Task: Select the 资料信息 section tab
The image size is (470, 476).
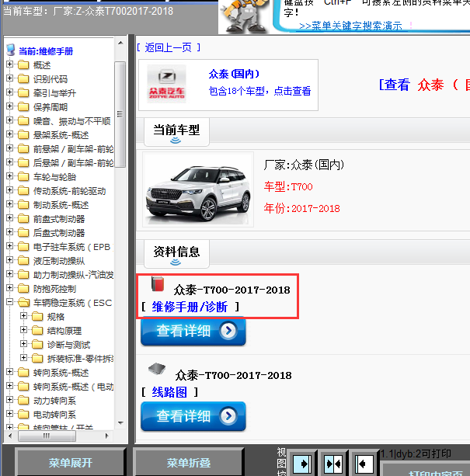Action: pos(176,255)
